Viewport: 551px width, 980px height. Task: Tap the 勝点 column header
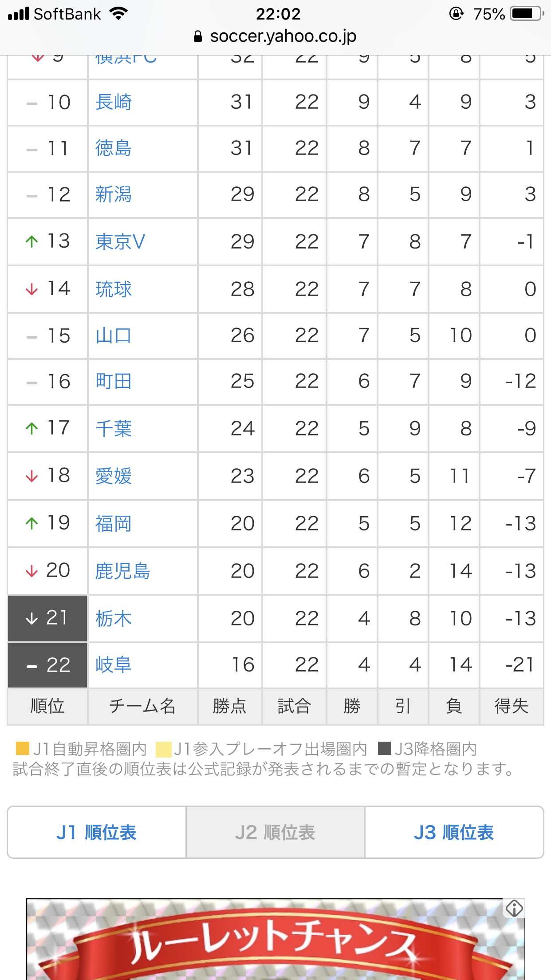pyautogui.click(x=229, y=706)
